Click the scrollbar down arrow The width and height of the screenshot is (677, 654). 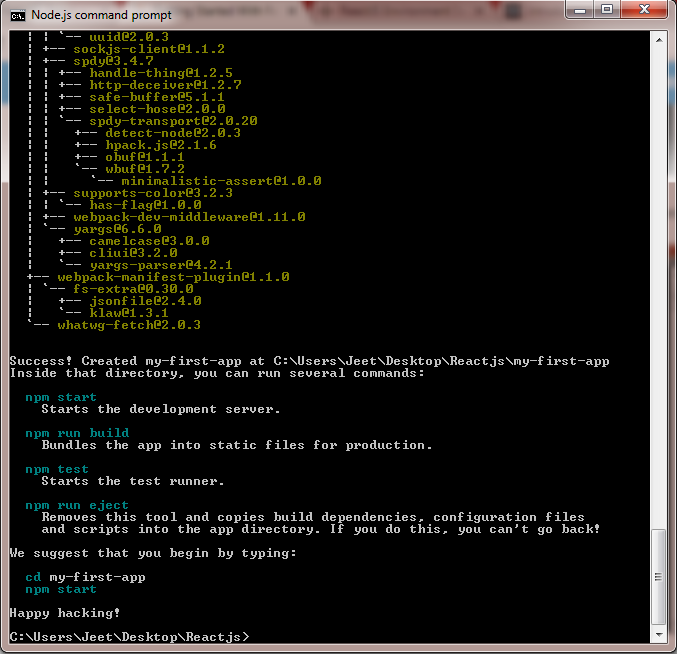[659, 636]
